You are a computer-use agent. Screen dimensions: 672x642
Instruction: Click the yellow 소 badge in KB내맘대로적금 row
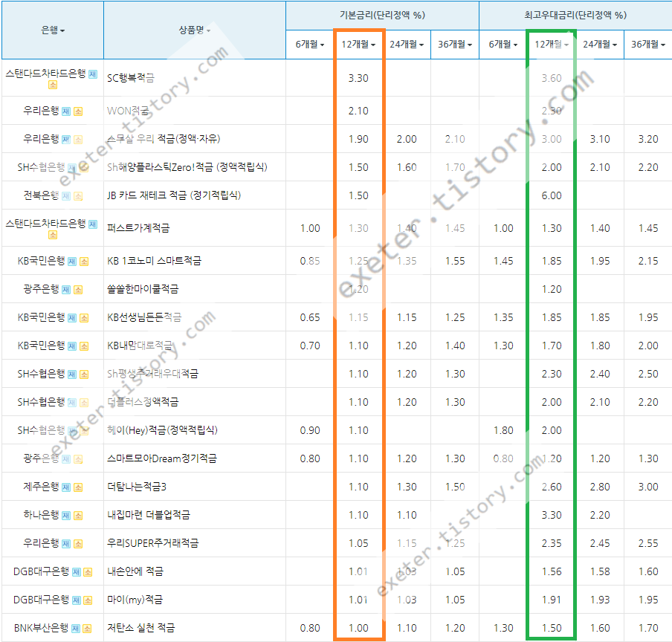click(x=84, y=346)
